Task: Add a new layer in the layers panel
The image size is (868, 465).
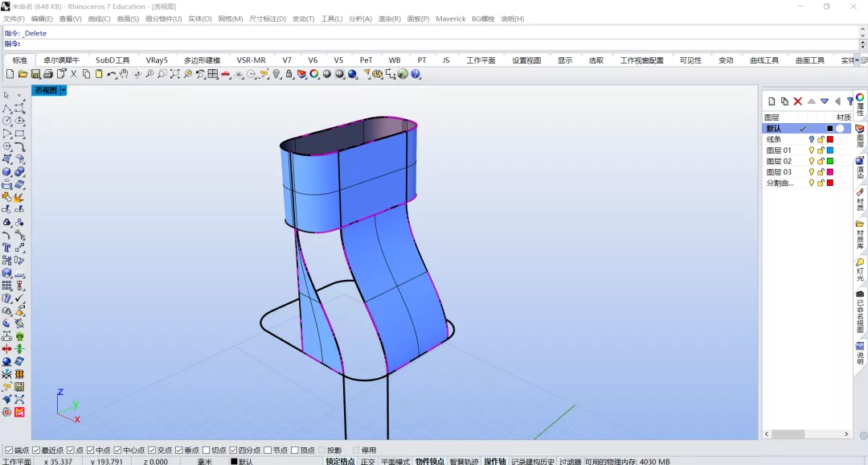Action: point(772,101)
